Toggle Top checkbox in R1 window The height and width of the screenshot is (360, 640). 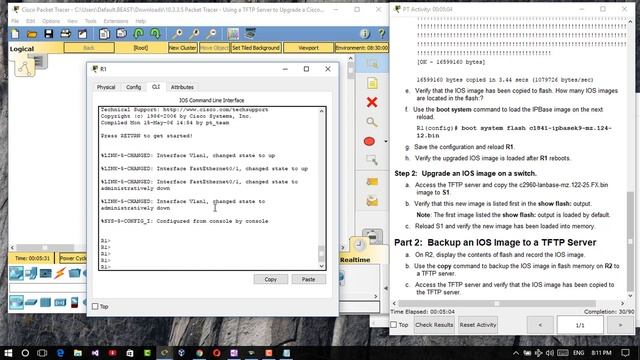(x=95, y=307)
